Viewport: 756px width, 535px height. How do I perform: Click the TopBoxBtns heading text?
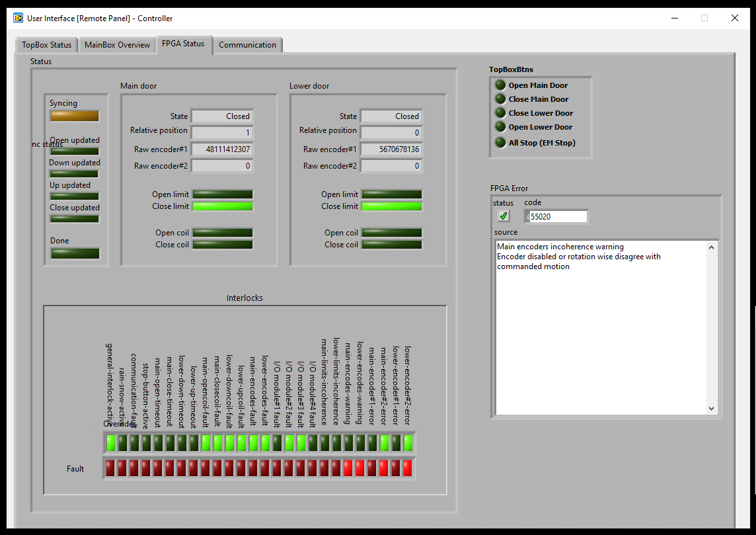coord(511,69)
